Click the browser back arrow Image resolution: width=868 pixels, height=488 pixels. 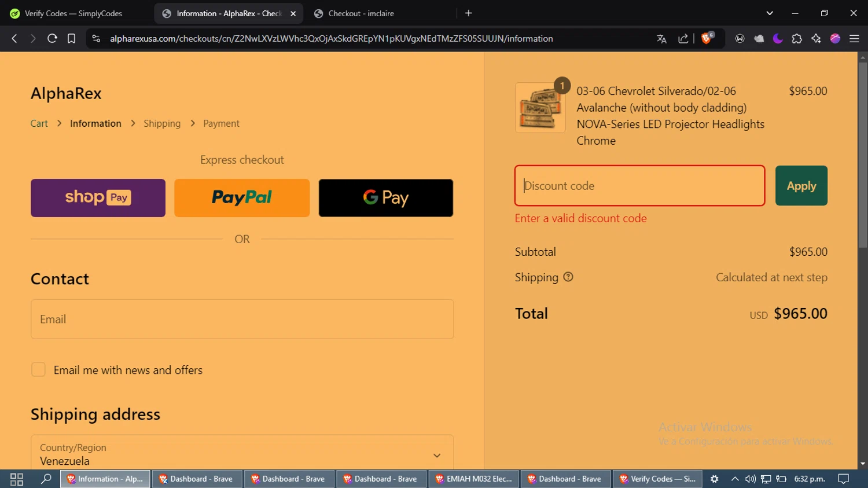pos(14,39)
